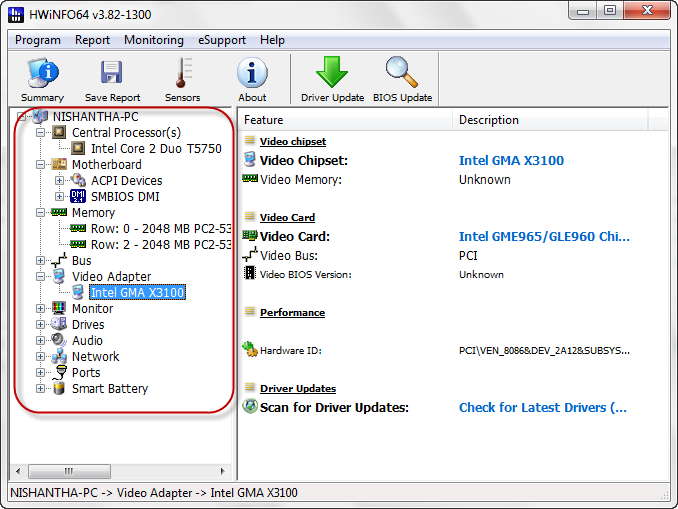Expand the Ports tree node
The height and width of the screenshot is (509, 678).
40,372
